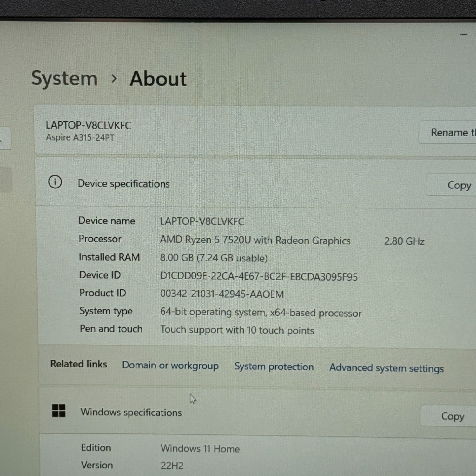Go back to System in breadcrumb
The image size is (476, 476).
pos(64,78)
